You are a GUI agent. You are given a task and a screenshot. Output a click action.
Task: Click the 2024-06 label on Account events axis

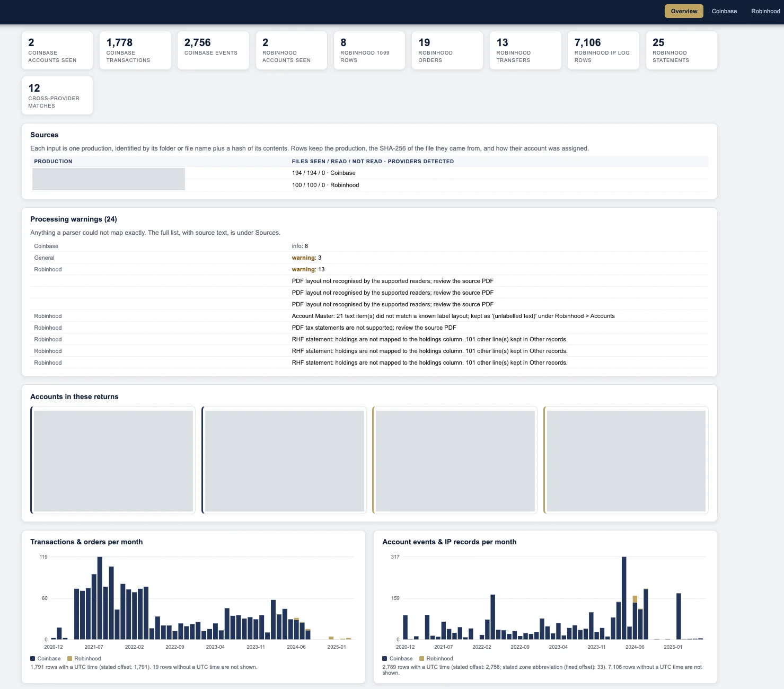pyautogui.click(x=635, y=647)
